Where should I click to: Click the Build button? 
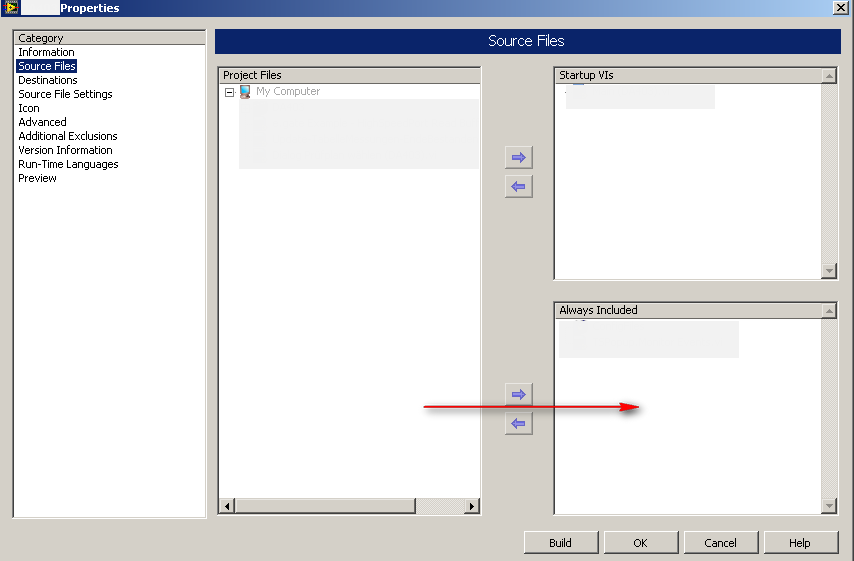pos(560,542)
